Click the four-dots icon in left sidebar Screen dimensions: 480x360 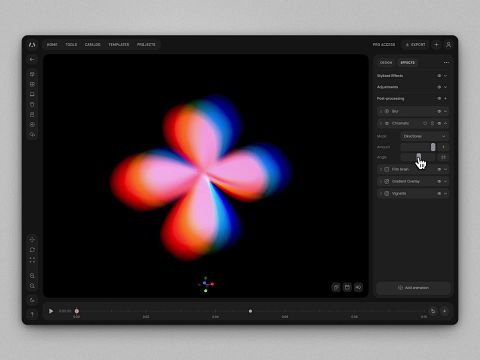(x=32, y=260)
